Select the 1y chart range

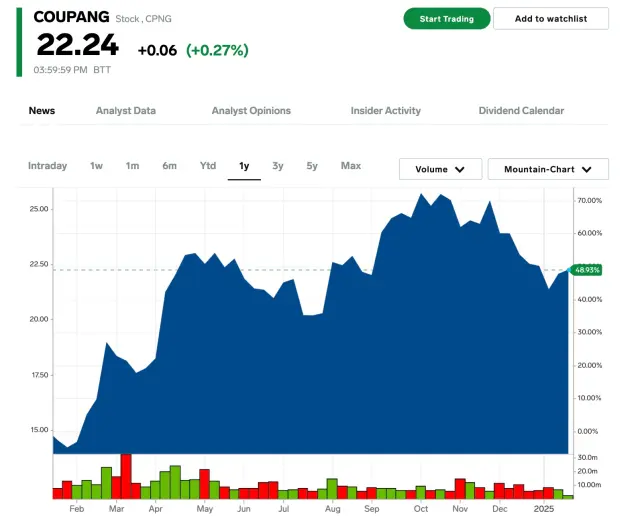click(244, 166)
